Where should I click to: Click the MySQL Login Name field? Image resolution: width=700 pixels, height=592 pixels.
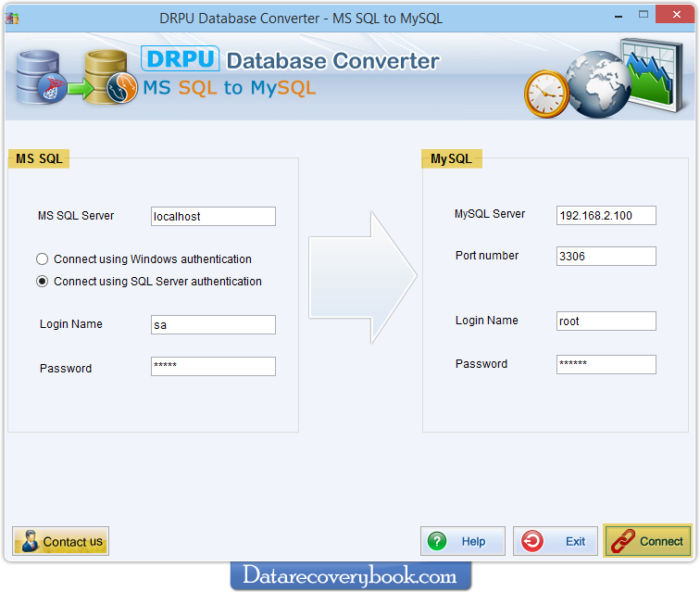[606, 321]
